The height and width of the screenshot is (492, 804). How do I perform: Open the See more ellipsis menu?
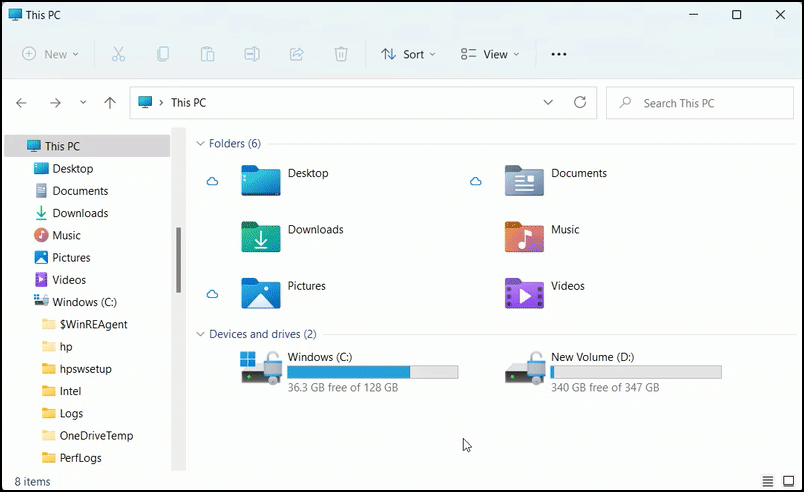click(x=559, y=54)
